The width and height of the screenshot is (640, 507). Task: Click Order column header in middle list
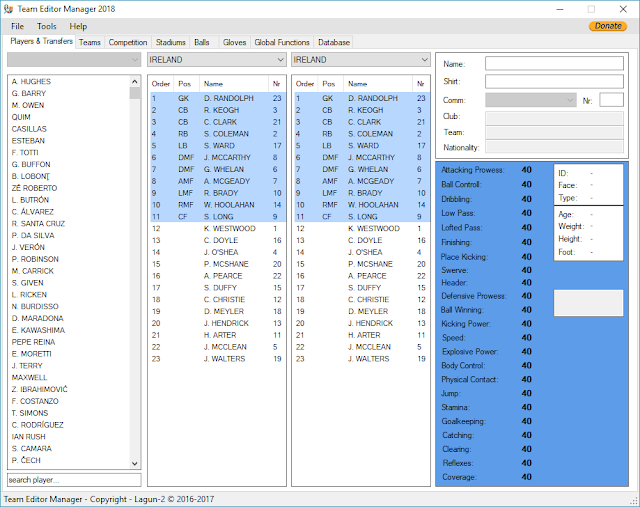click(161, 84)
